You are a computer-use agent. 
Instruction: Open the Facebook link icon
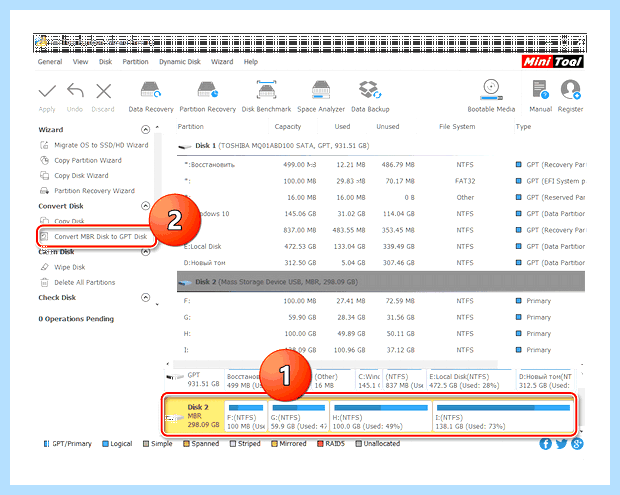click(x=546, y=444)
